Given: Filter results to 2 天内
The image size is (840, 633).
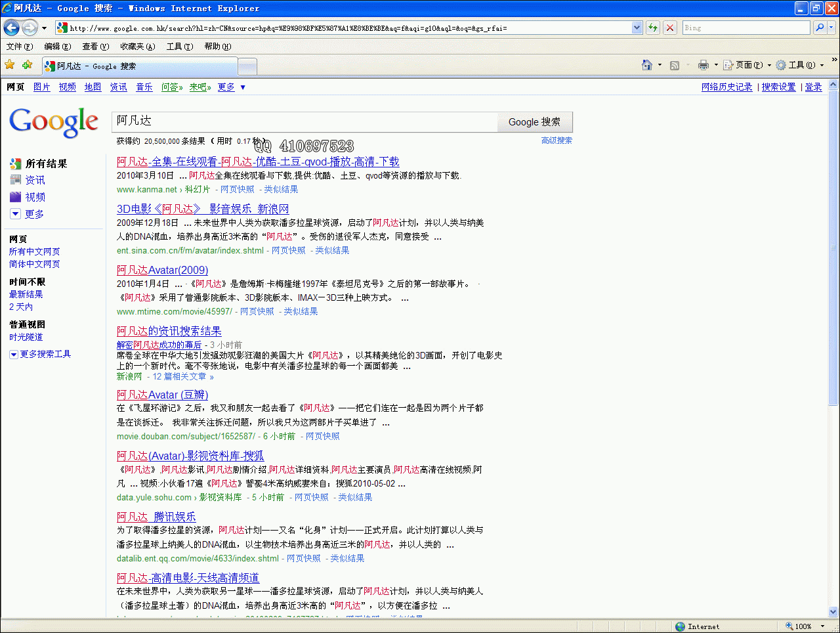Looking at the screenshot, I should coord(21,307).
